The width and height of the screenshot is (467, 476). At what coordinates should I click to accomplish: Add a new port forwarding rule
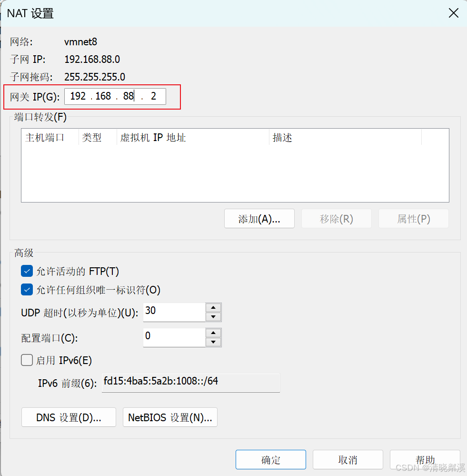coord(259,218)
